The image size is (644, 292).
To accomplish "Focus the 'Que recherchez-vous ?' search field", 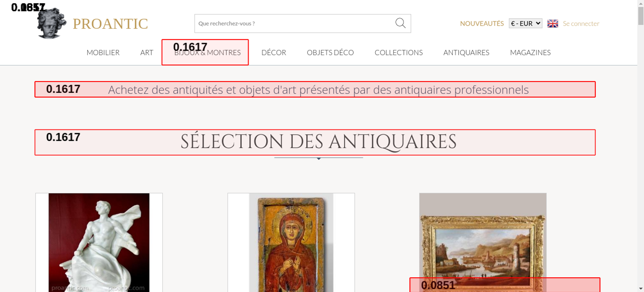I will pyautogui.click(x=293, y=23).
